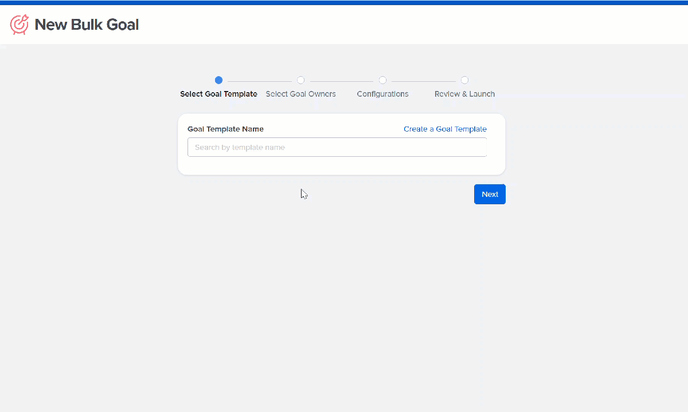Screen dimensions: 688x412
Task: Go to the Select Goal Owners step
Action: click(x=301, y=87)
